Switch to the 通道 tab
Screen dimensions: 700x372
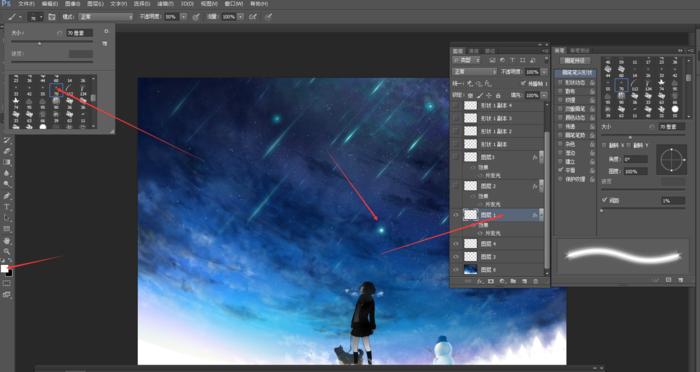pyautogui.click(x=474, y=51)
